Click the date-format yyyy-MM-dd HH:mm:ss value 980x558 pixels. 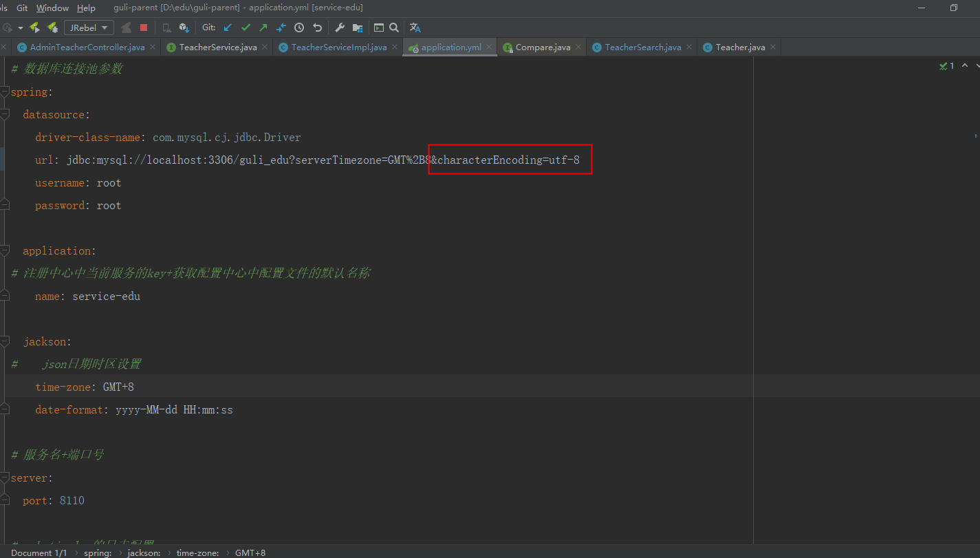[x=174, y=410]
